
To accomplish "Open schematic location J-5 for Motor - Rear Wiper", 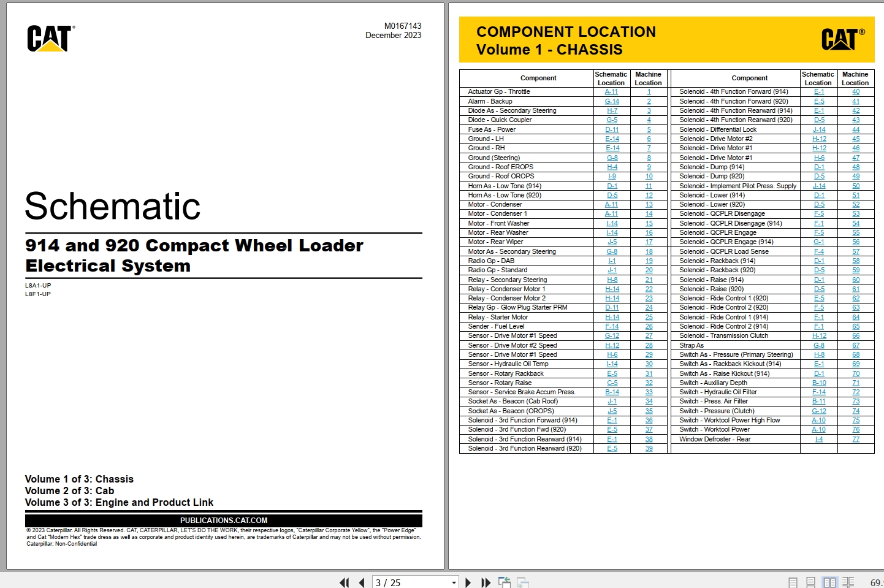I will 612,242.
